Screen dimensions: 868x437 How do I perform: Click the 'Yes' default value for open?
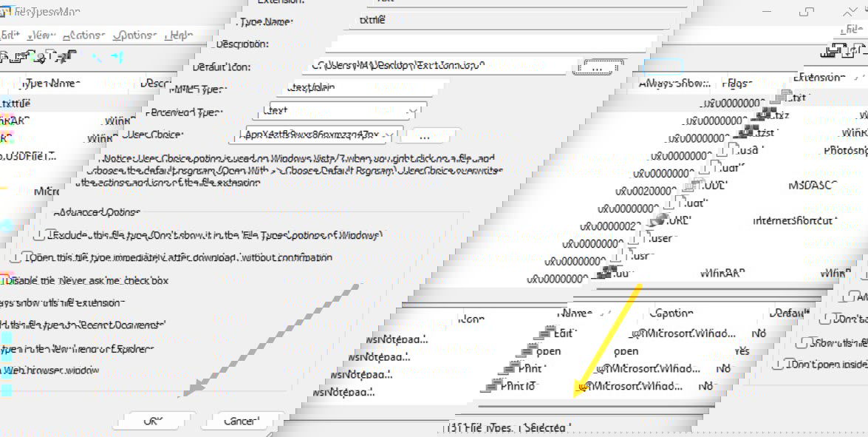pyautogui.click(x=741, y=351)
